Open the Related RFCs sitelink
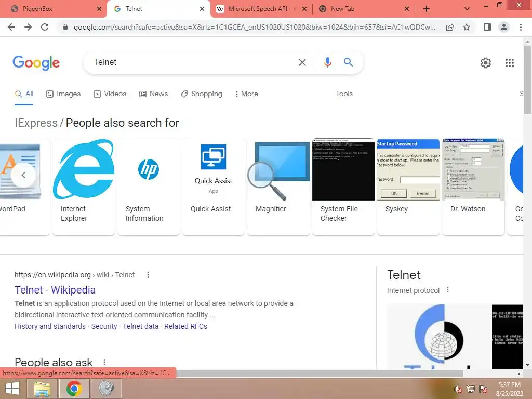Screen dimensions: 532x399 pyautogui.click(x=185, y=326)
